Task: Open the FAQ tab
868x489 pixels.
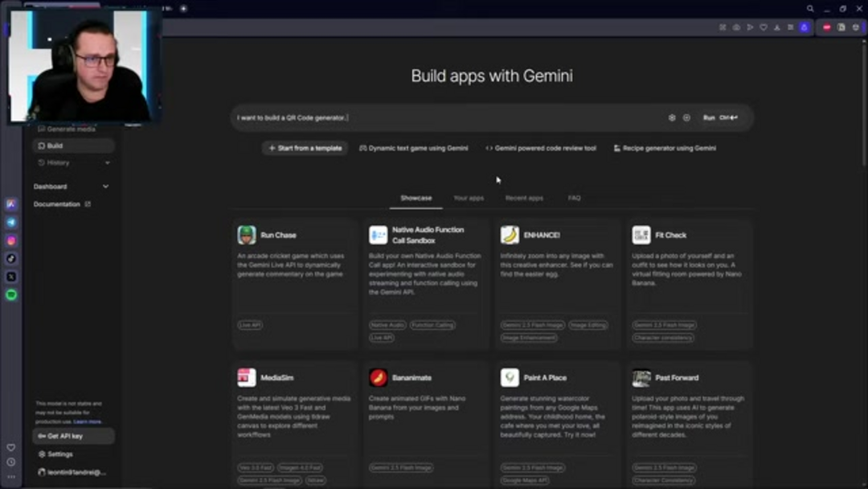Action: click(x=574, y=198)
